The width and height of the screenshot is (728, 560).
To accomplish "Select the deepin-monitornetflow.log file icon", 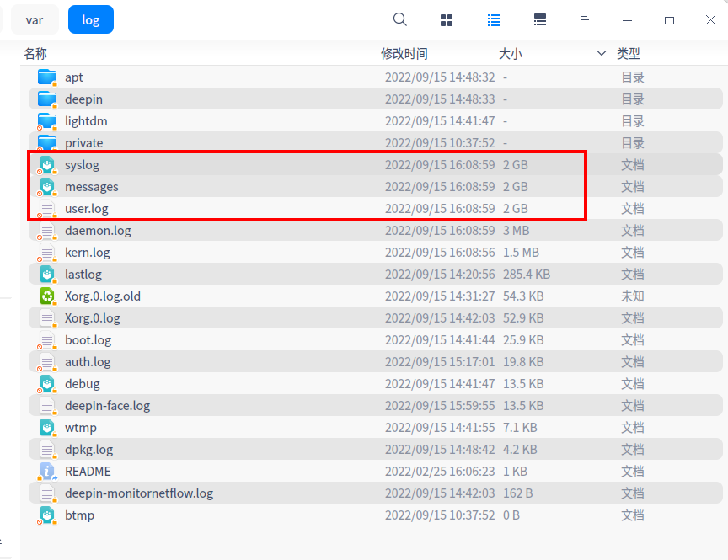I will pos(47,493).
